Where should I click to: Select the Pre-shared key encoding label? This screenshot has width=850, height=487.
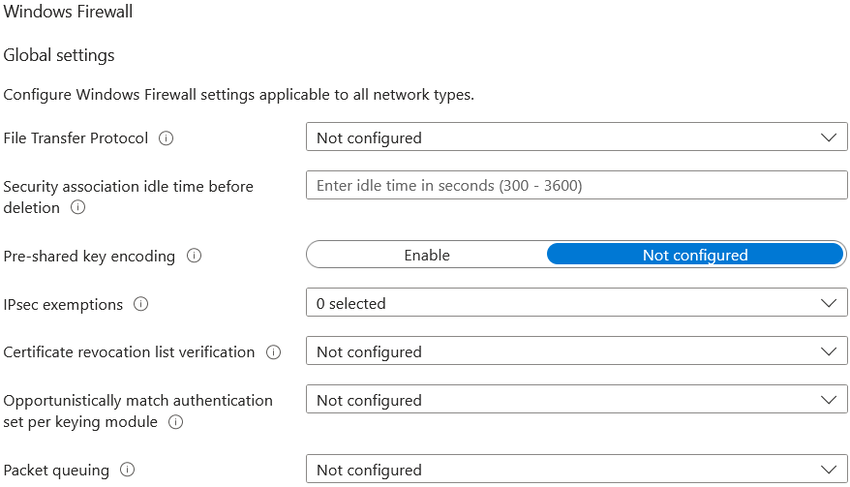pyautogui.click(x=89, y=256)
